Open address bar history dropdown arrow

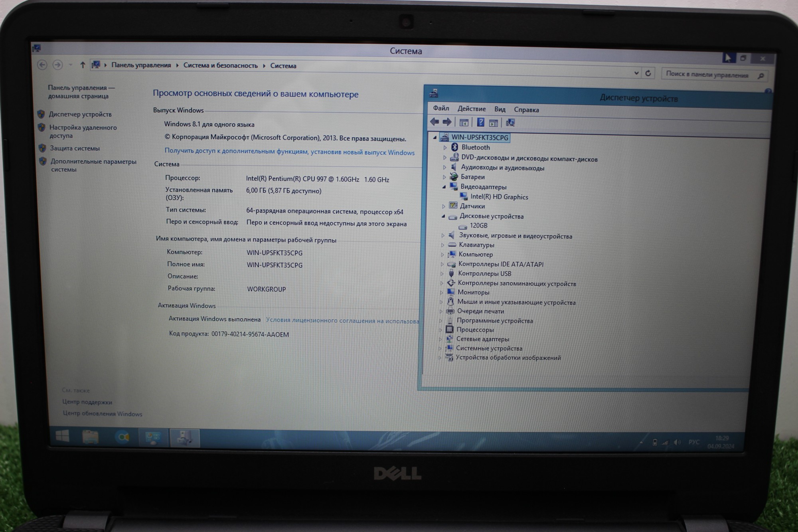636,73
